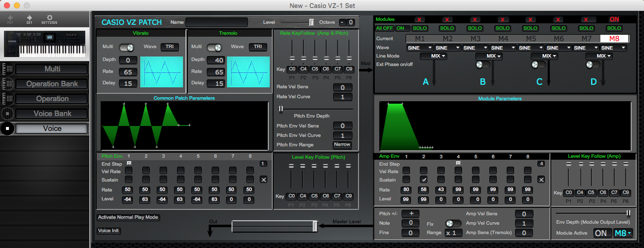Viewport: 644px width, 248px height.
Task: Click the patch Level slider handle
Action: click(x=311, y=22)
